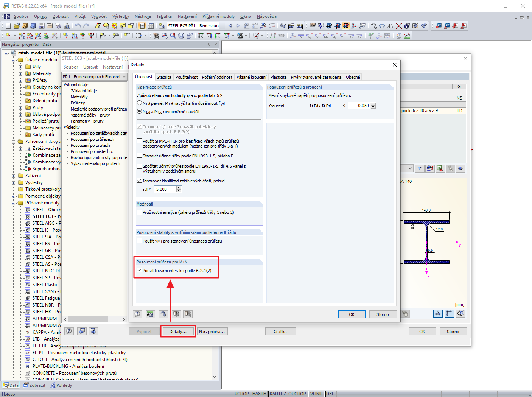This screenshot has width=532, height=397.
Task: Collapse the 'Zatěžovací stavy' tree node
Action: [x=14, y=142]
